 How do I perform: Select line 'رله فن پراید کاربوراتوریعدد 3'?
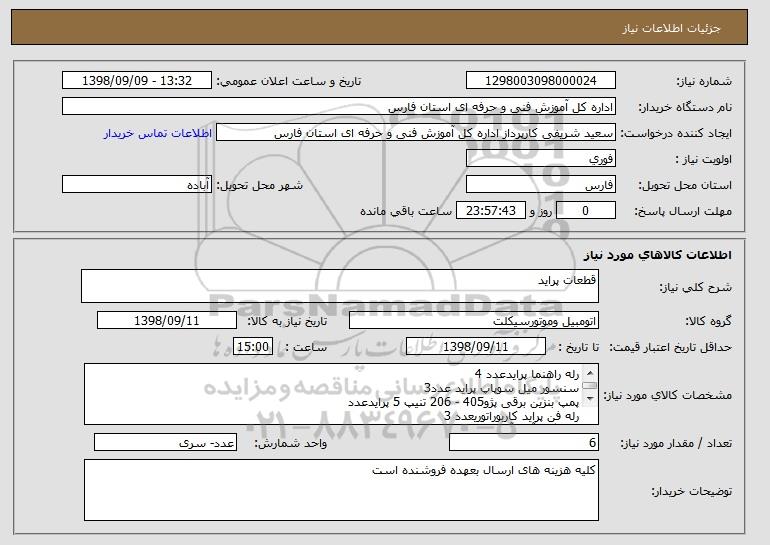pyautogui.click(x=512, y=416)
